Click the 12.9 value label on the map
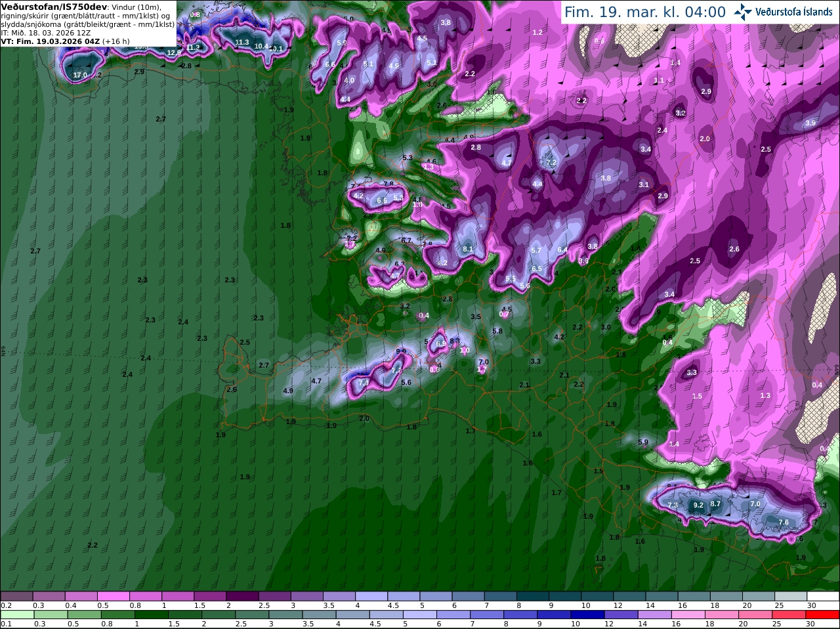840x629 pixels. click(174, 53)
